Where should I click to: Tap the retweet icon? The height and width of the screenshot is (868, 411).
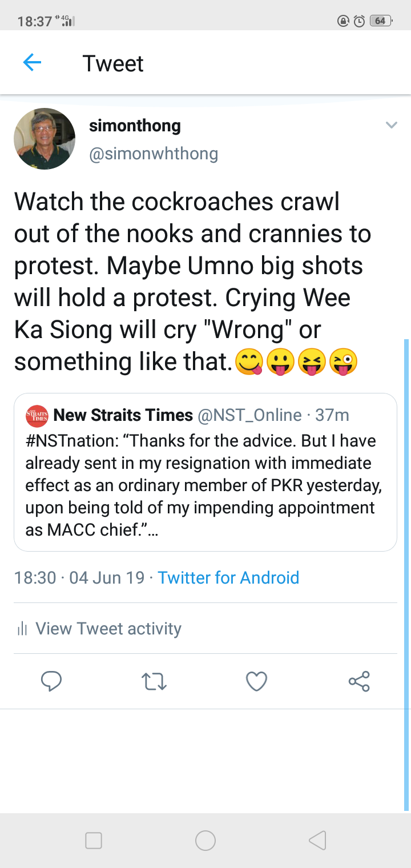[x=154, y=681]
